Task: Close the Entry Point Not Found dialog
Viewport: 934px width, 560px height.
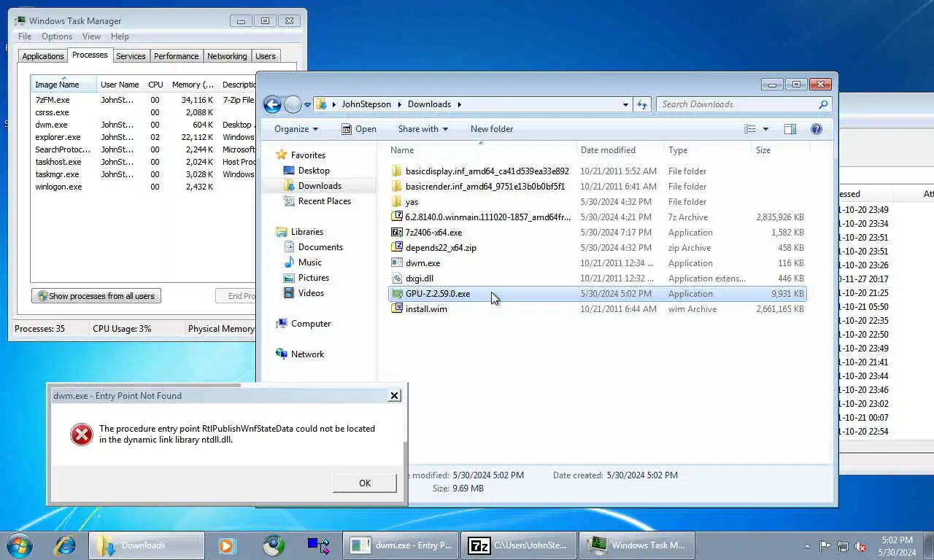Action: pyautogui.click(x=394, y=396)
